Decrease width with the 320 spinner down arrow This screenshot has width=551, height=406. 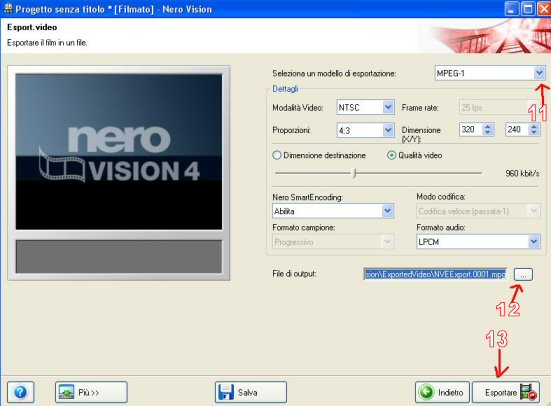[x=488, y=133]
